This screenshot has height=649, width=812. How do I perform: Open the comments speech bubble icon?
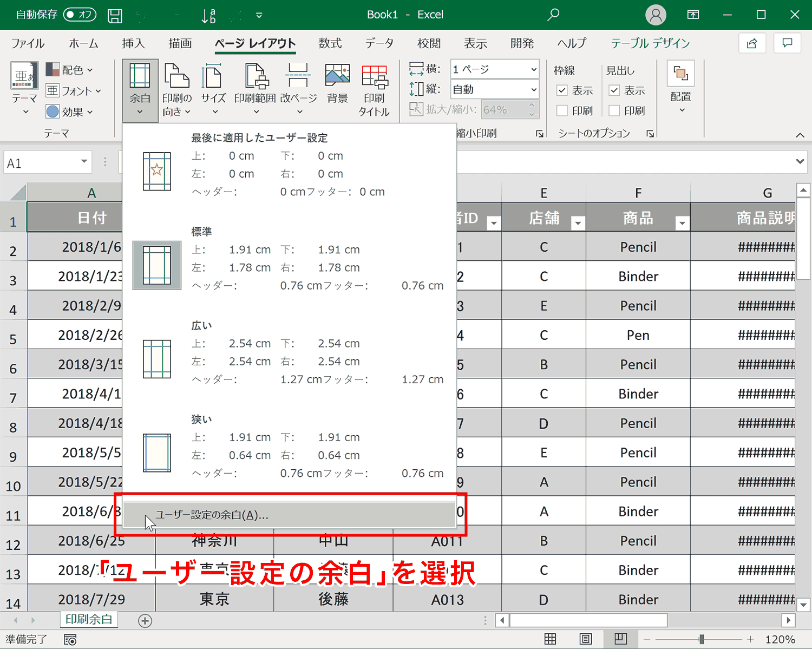click(x=787, y=43)
